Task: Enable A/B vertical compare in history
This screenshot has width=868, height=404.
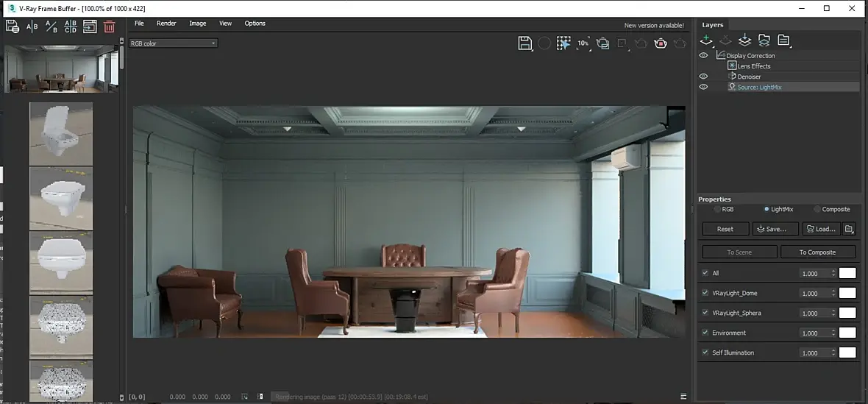Action: pyautogui.click(x=32, y=26)
